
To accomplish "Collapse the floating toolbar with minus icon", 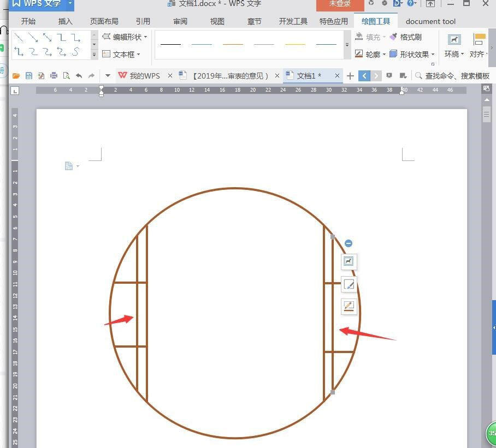I will (349, 243).
